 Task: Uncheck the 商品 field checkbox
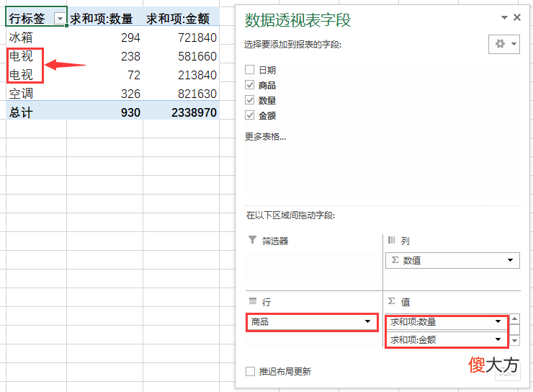249,84
